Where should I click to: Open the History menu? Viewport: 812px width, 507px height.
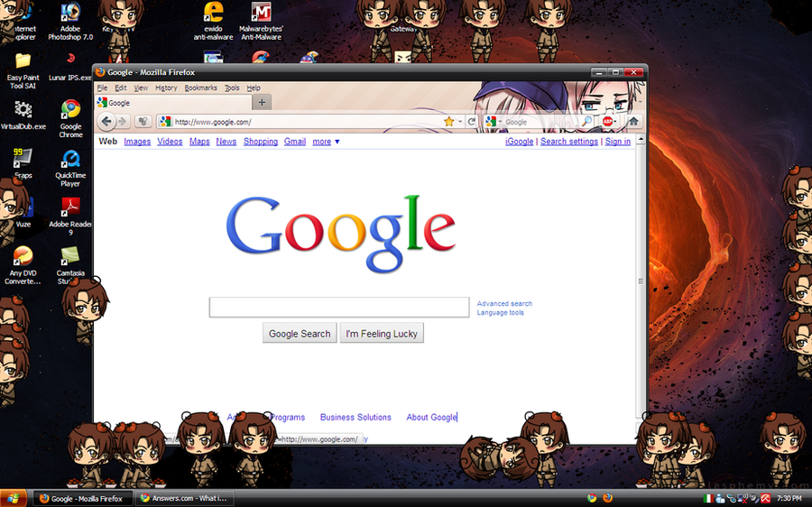[166, 88]
